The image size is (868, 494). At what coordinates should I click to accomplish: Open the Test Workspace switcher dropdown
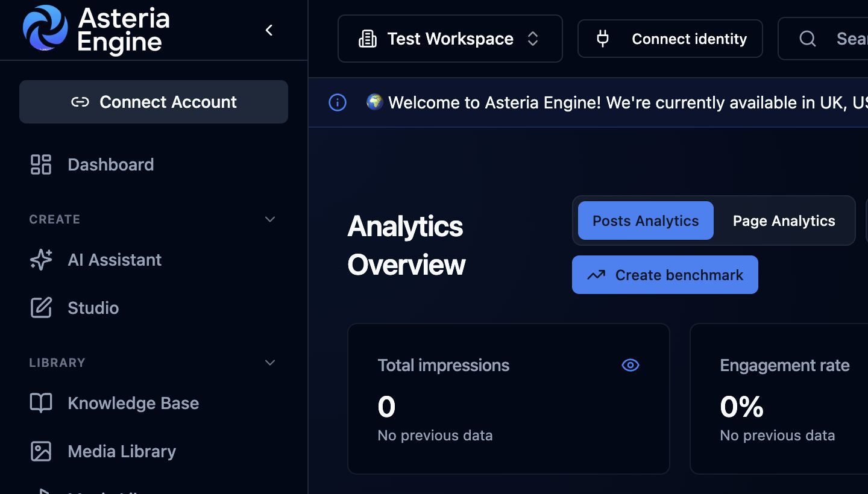450,39
